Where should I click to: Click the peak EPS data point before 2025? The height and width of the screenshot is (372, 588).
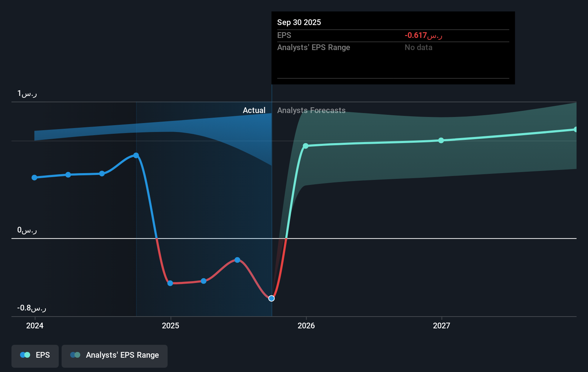[136, 155]
